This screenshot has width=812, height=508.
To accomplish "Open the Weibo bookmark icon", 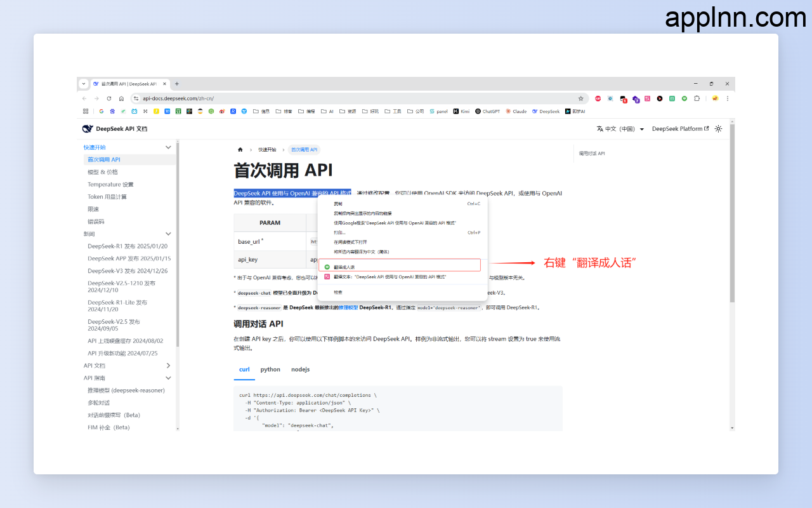I will (222, 111).
